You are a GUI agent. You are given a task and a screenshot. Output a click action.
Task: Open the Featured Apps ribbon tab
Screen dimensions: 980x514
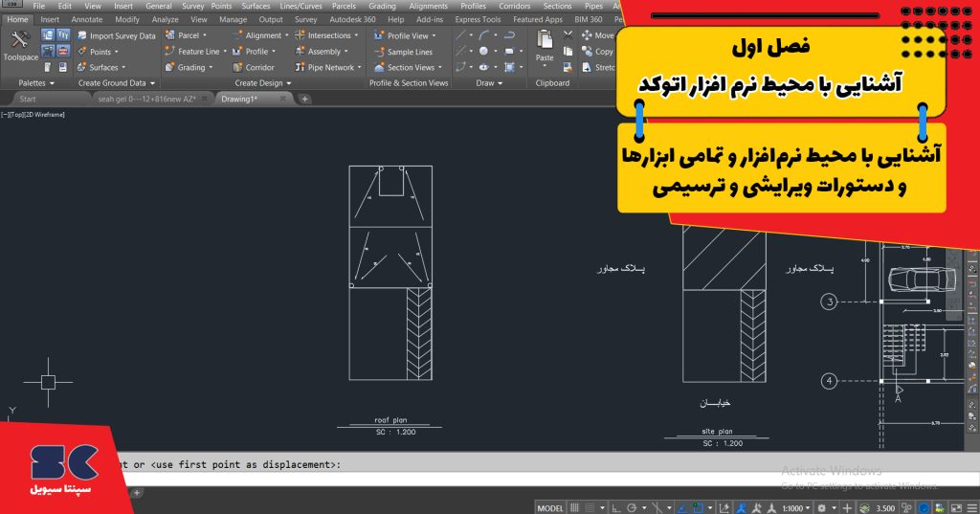point(538,19)
